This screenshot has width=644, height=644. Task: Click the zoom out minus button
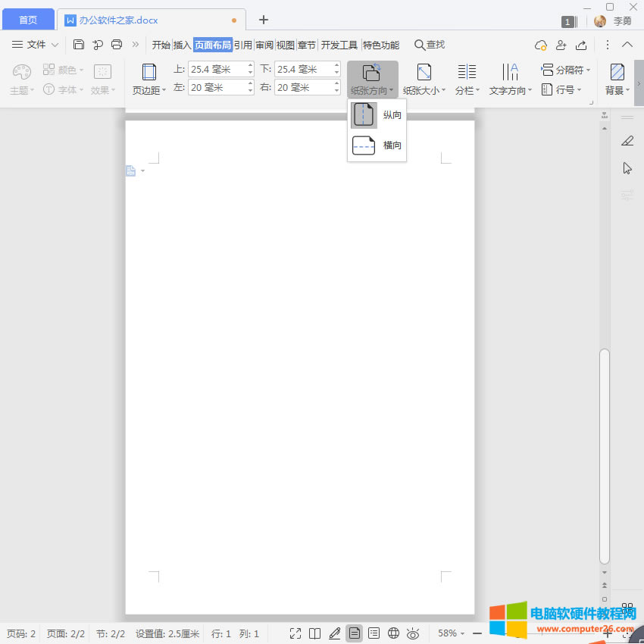[477, 633]
